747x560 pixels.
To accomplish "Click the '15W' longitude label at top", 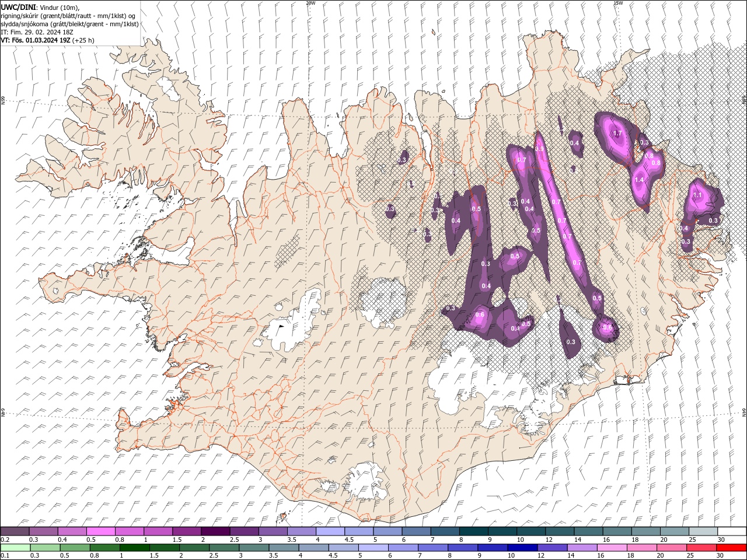I will (x=618, y=3).
